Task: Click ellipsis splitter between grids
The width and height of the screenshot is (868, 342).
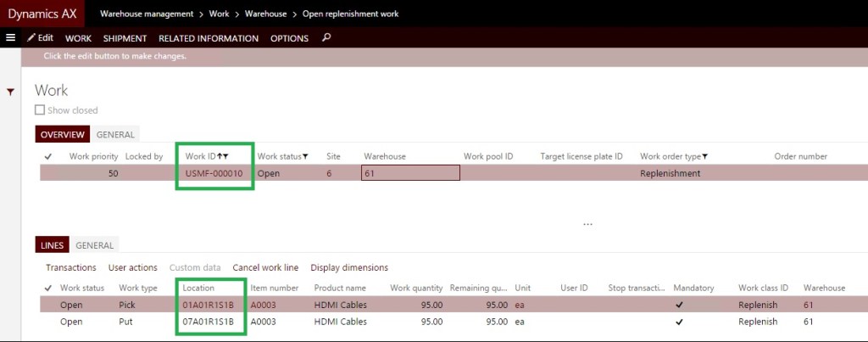Action: tap(587, 225)
